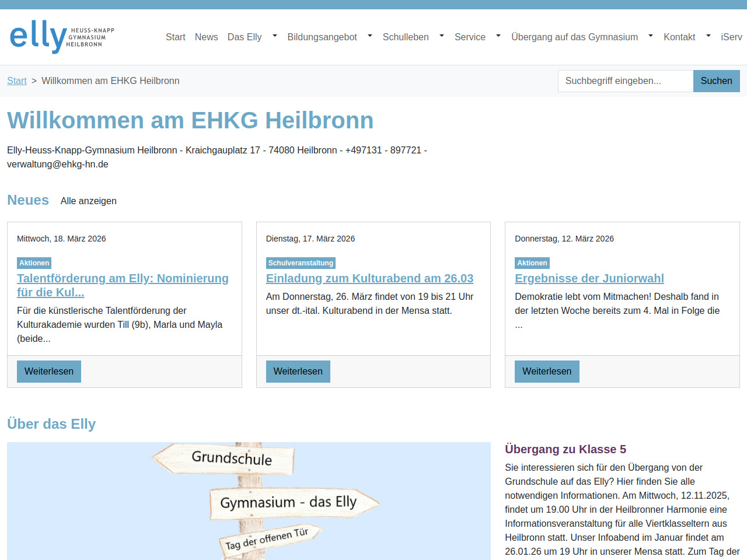
Task: Show all news via Alle anzeigen
Action: point(89,201)
